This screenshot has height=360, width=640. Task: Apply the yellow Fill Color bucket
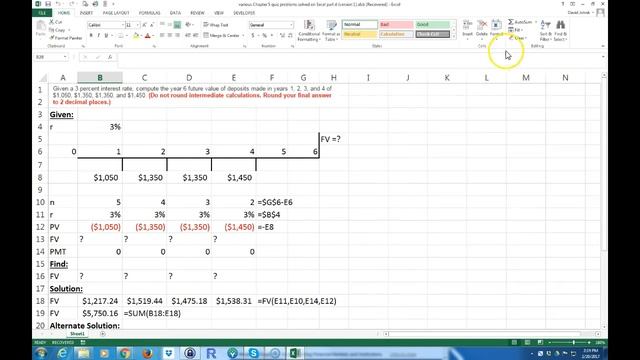pos(136,36)
